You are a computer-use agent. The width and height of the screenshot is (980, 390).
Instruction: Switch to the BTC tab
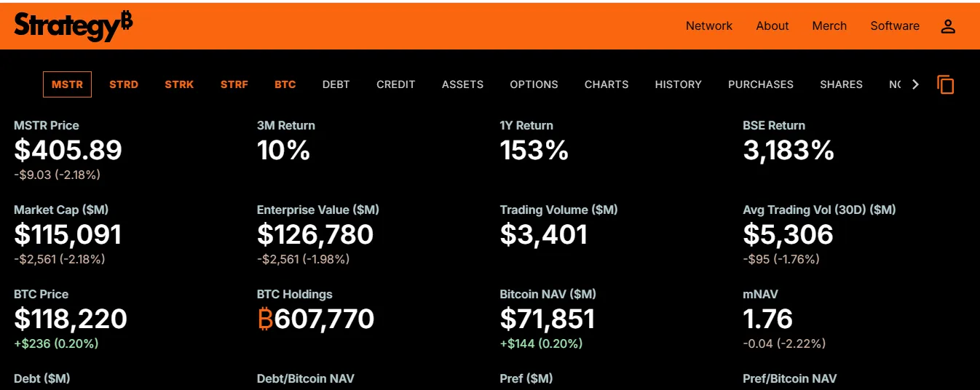285,84
